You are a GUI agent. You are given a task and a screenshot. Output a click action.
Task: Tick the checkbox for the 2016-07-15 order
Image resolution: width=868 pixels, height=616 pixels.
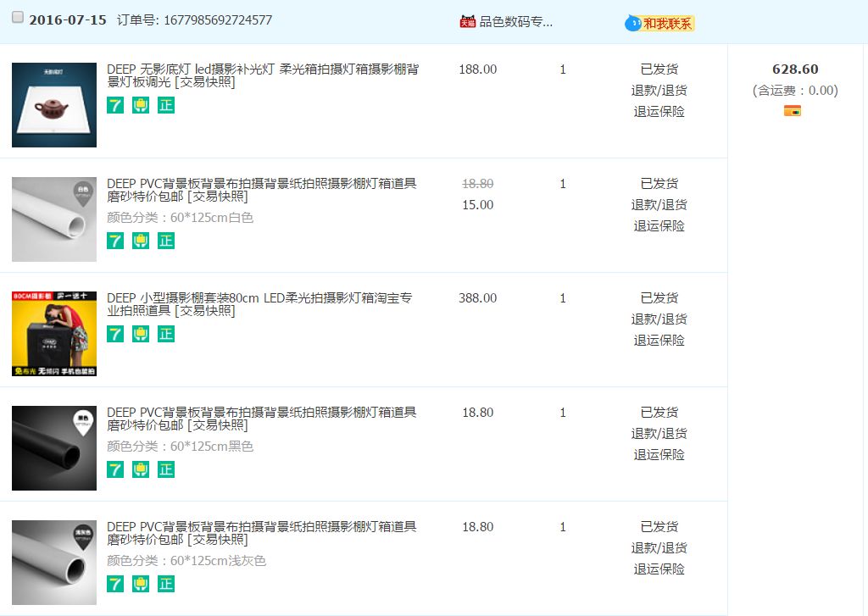tap(18, 18)
